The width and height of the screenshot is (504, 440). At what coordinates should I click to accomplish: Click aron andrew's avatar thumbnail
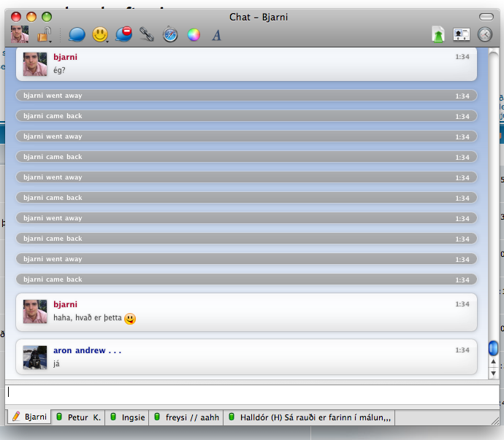click(35, 357)
